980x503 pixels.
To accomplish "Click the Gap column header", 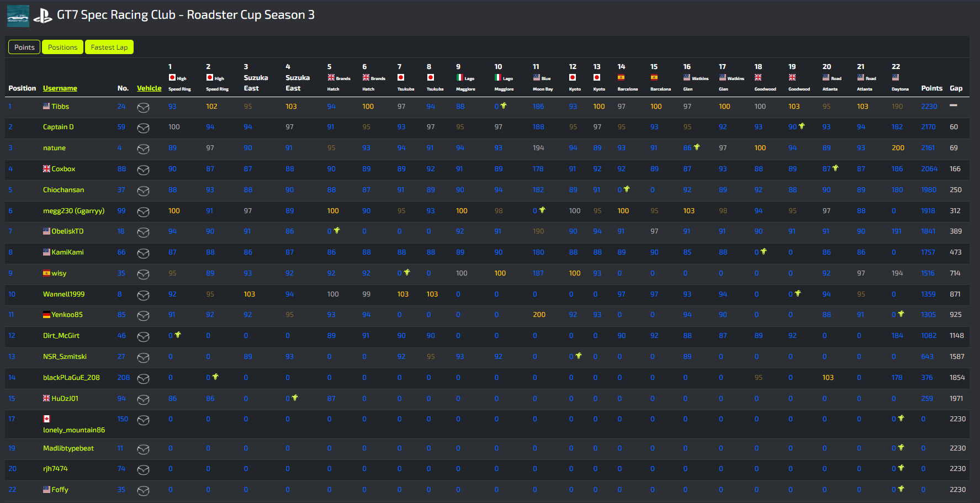I will (x=956, y=88).
